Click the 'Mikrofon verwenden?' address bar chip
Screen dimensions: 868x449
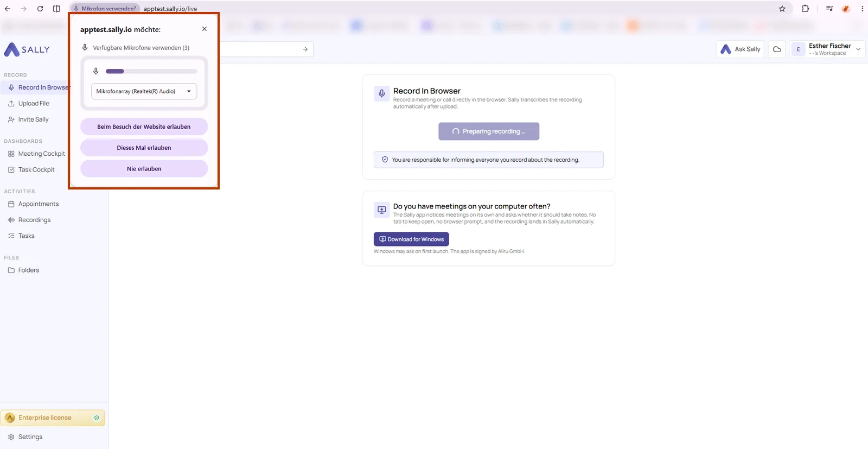(105, 9)
